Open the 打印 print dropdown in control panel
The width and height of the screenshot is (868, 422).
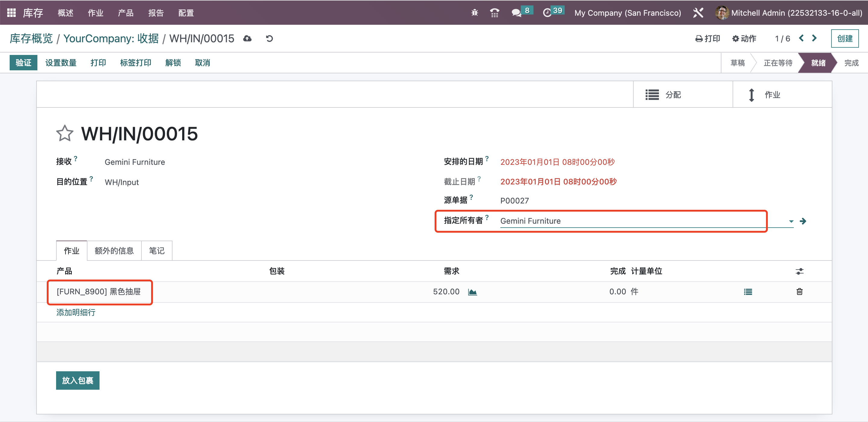point(708,38)
